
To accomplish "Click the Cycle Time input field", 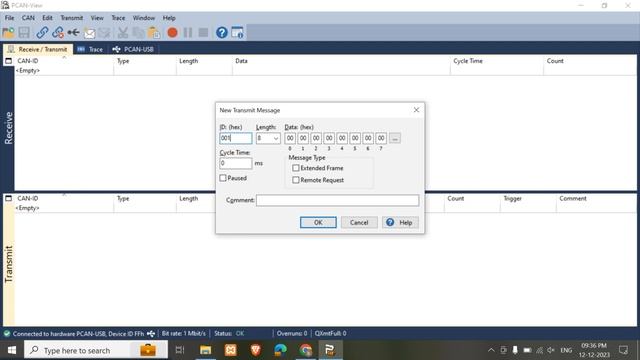I will point(236,163).
